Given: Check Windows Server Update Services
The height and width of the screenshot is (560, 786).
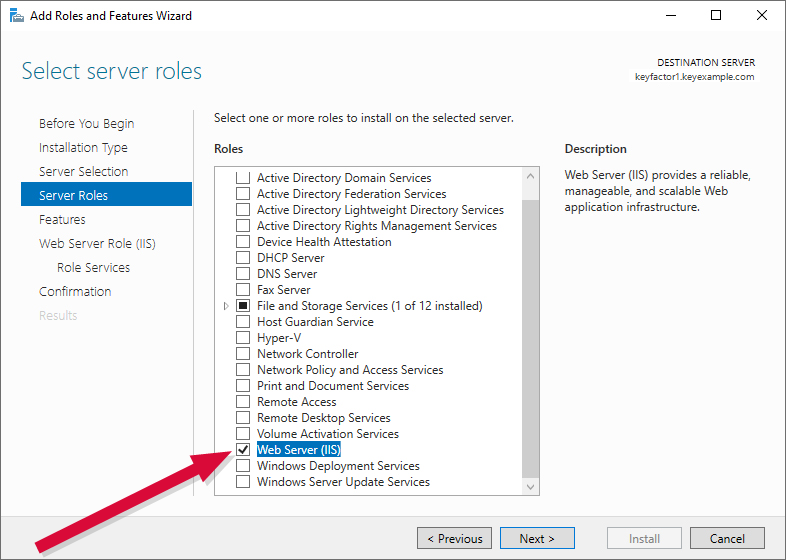Looking at the screenshot, I should [x=242, y=482].
